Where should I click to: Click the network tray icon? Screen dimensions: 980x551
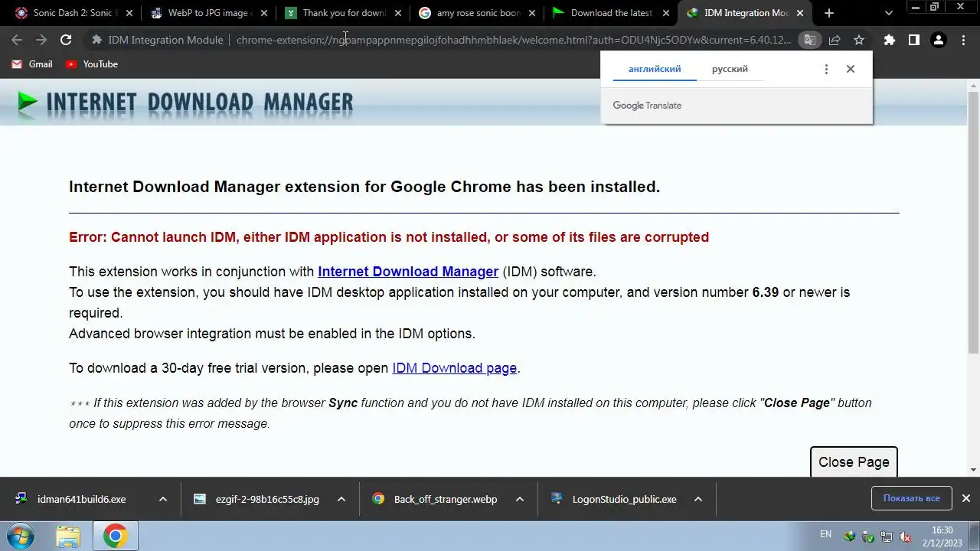pos(886,536)
